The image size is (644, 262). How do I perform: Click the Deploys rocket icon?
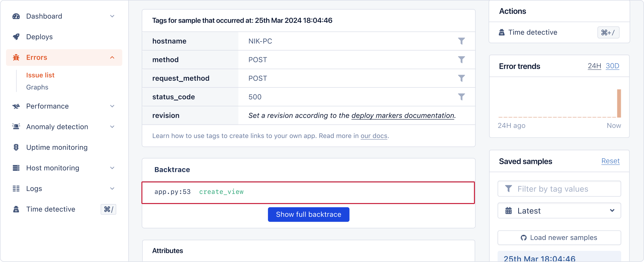[x=16, y=37]
